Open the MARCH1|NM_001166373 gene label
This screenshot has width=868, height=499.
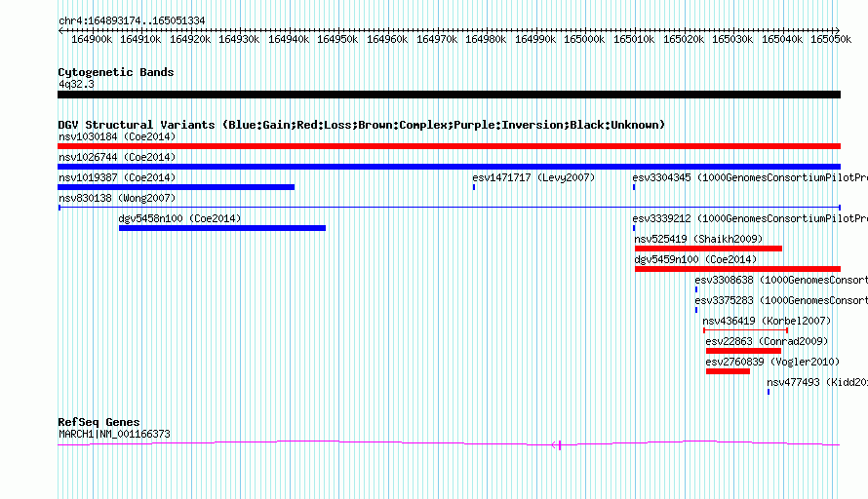114,435
